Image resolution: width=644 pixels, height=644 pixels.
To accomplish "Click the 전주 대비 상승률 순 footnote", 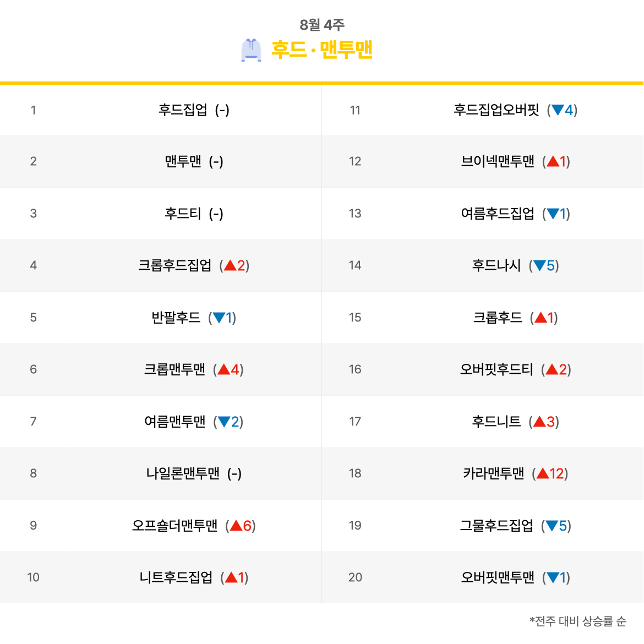I will [578, 621].
